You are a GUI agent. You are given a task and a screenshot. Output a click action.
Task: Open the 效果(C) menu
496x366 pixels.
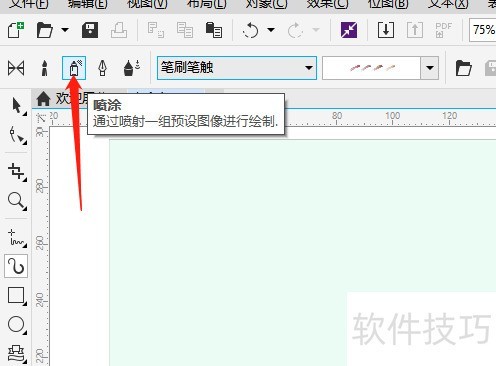(x=327, y=4)
